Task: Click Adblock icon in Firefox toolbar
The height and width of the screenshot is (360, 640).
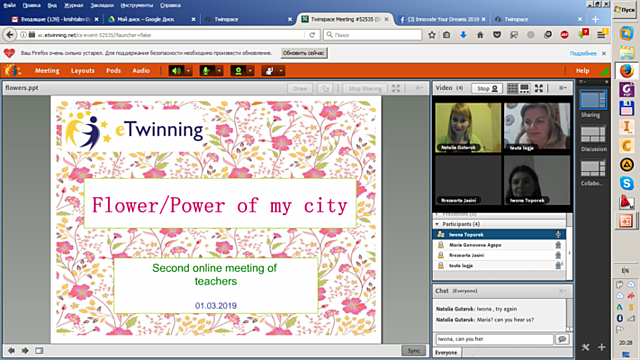Action: tap(564, 35)
